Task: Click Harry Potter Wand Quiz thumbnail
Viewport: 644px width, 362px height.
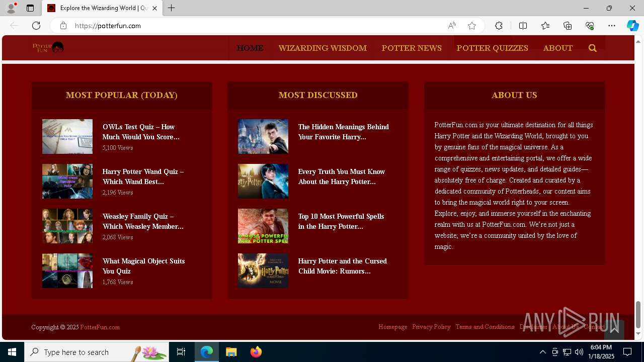Action: [67, 181]
